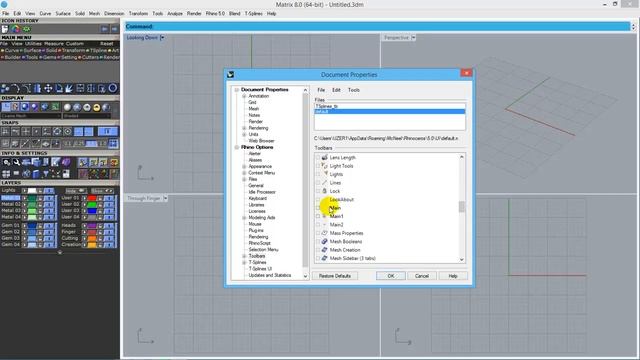Screen dimensions: 640x360
Task: Open the T-Splines menu in menu bar
Action: [253, 13]
